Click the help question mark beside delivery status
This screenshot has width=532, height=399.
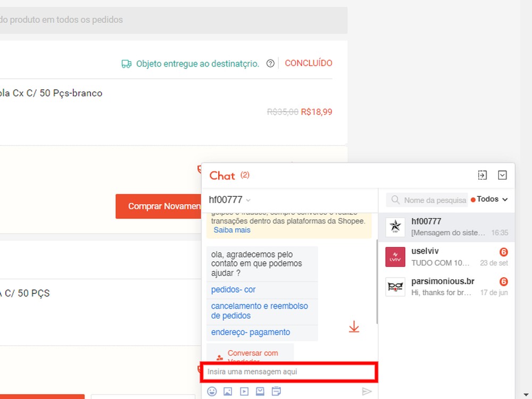tap(270, 63)
